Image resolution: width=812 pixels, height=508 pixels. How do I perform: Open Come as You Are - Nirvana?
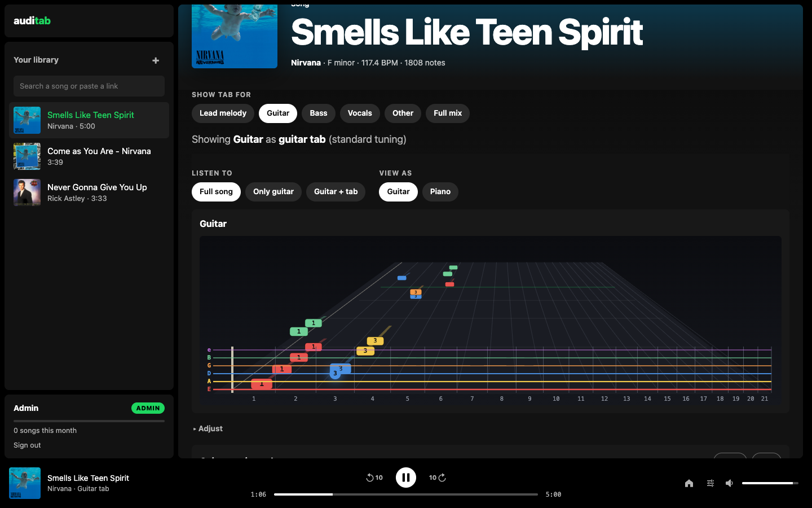pyautogui.click(x=89, y=156)
